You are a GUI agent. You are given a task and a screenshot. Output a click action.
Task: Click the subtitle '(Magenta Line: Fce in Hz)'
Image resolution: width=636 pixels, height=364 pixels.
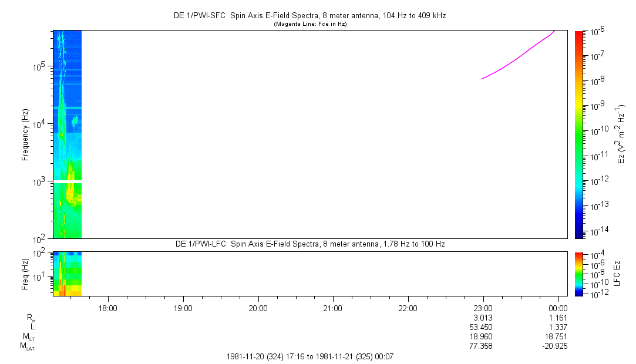coord(310,24)
